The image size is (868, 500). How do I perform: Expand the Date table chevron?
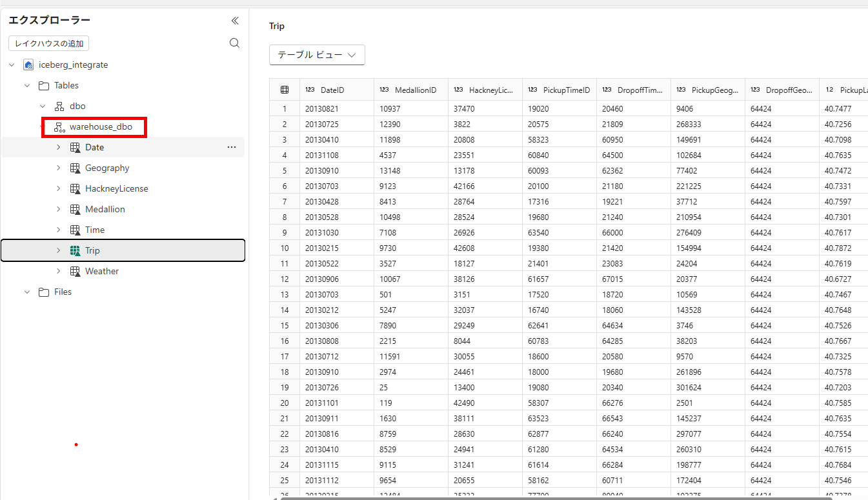[x=58, y=147]
